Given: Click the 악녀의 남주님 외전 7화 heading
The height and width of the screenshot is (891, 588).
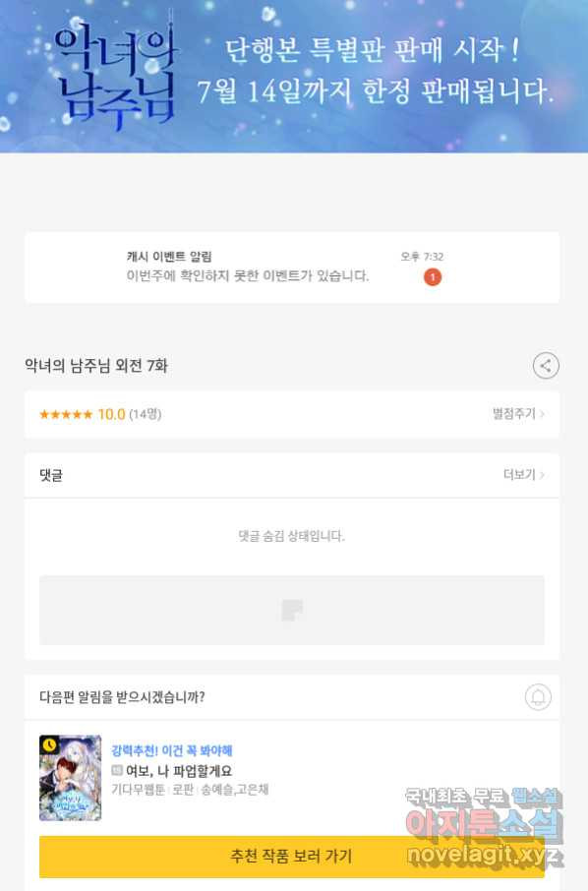Looking at the screenshot, I should point(96,366).
